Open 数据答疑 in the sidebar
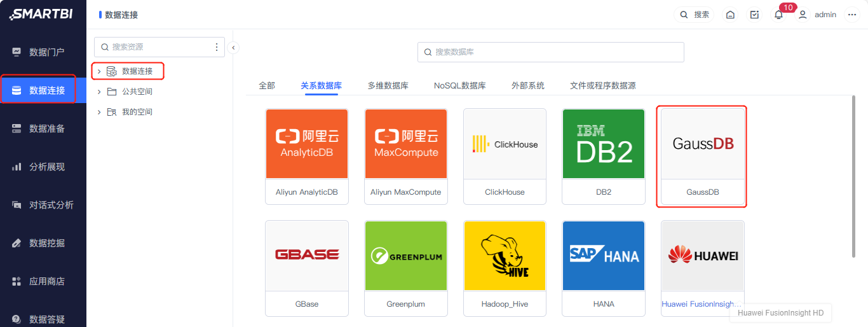 43,319
